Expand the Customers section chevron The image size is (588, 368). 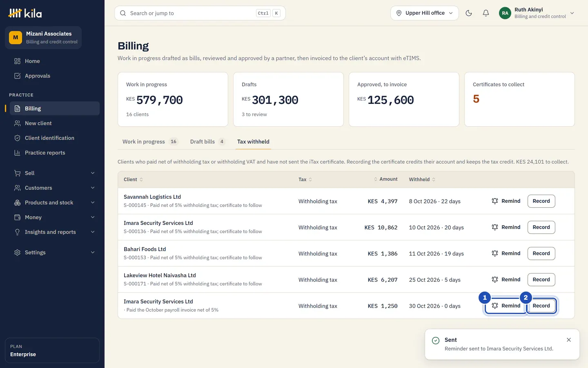coord(93,188)
